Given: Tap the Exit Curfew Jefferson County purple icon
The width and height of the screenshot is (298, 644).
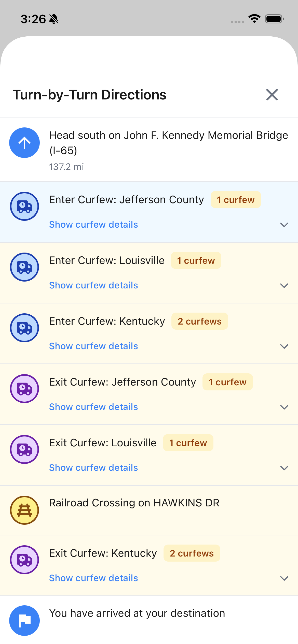Looking at the screenshot, I should point(24,389).
